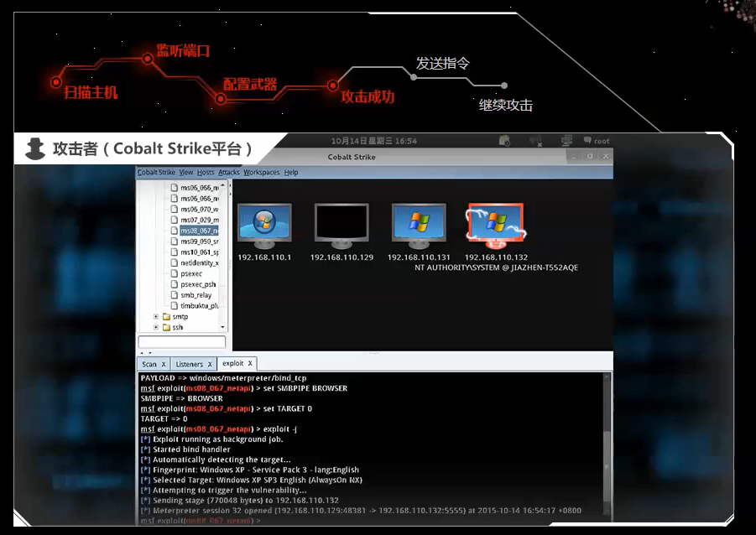Switch to the Listeners tab
The width and height of the screenshot is (756, 535).
[189, 365]
